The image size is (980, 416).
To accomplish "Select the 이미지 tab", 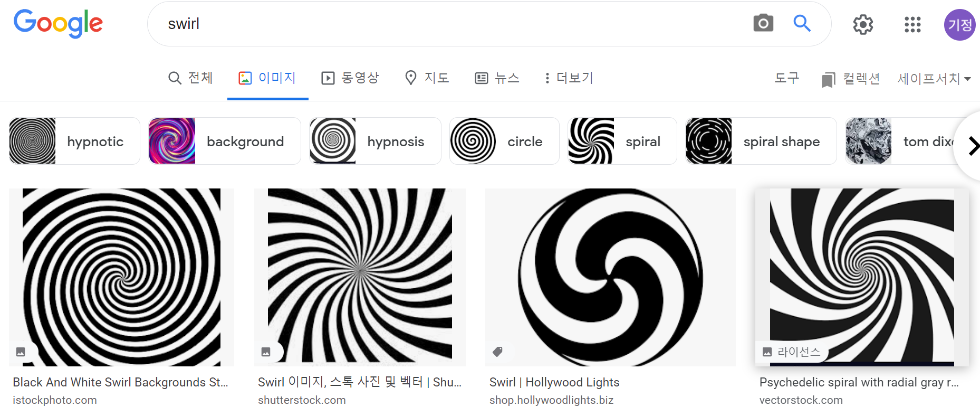I will (x=267, y=78).
